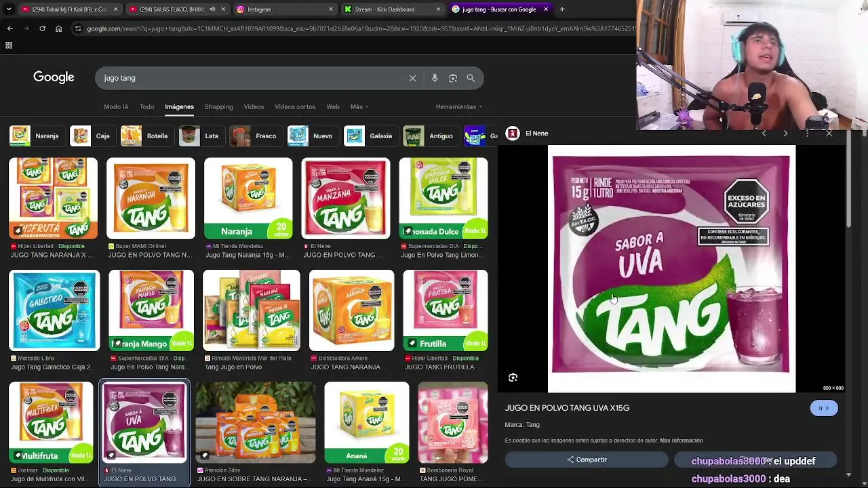Open Videos cortos results
Viewport: 868px width, 488px height.
coord(295,106)
